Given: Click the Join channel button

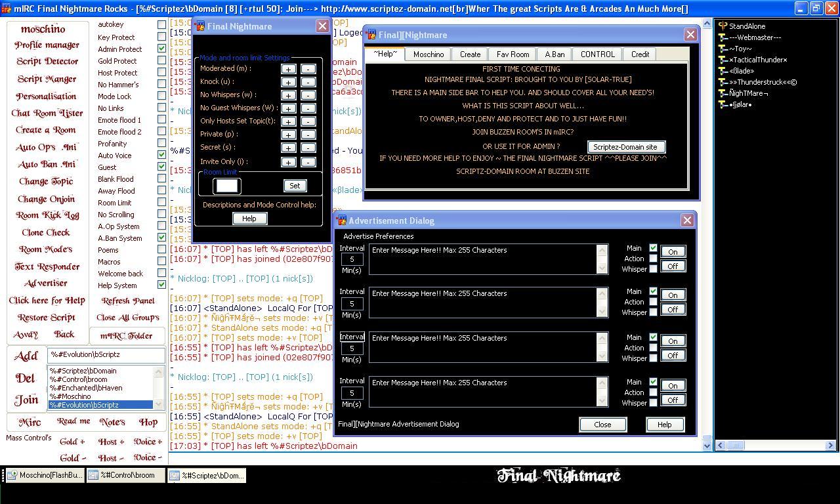Looking at the screenshot, I should (26, 400).
